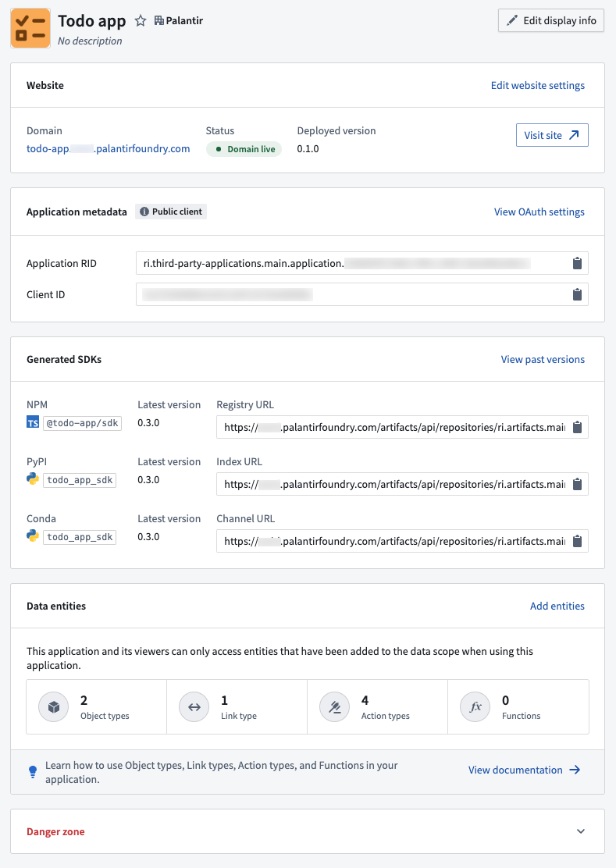Open the 4 Action types card

tap(377, 707)
